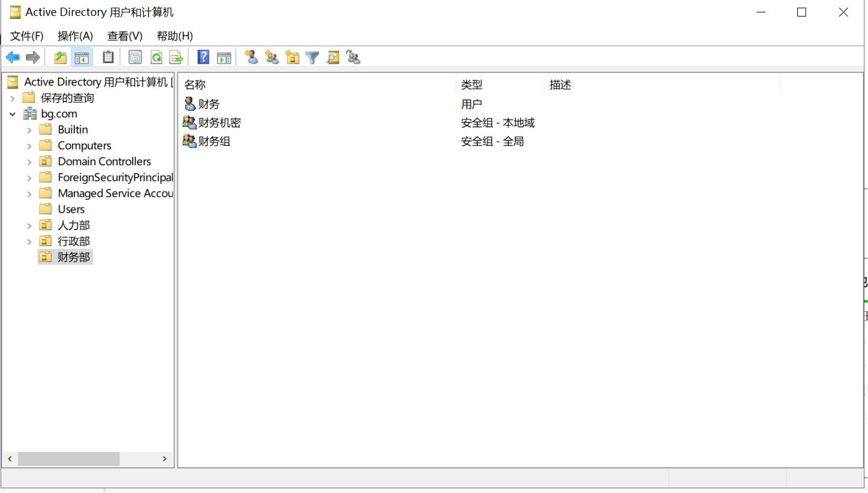868x493 pixels.
Task: Select the 财务 user name
Action: tap(209, 104)
